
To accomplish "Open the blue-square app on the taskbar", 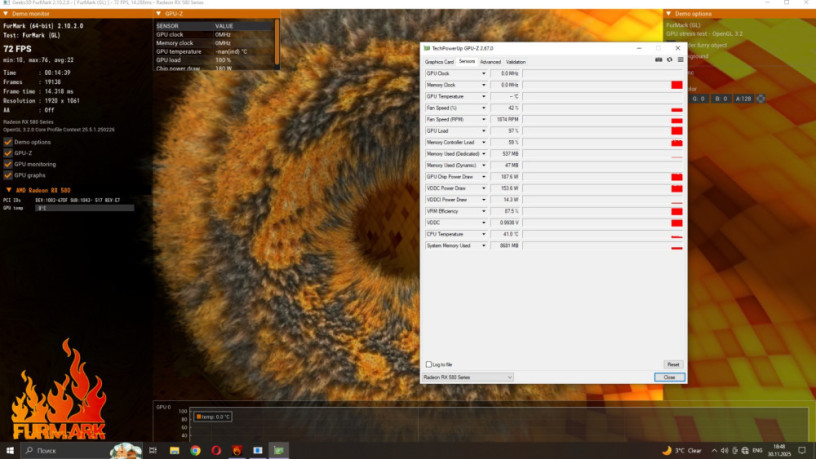I will (258, 450).
